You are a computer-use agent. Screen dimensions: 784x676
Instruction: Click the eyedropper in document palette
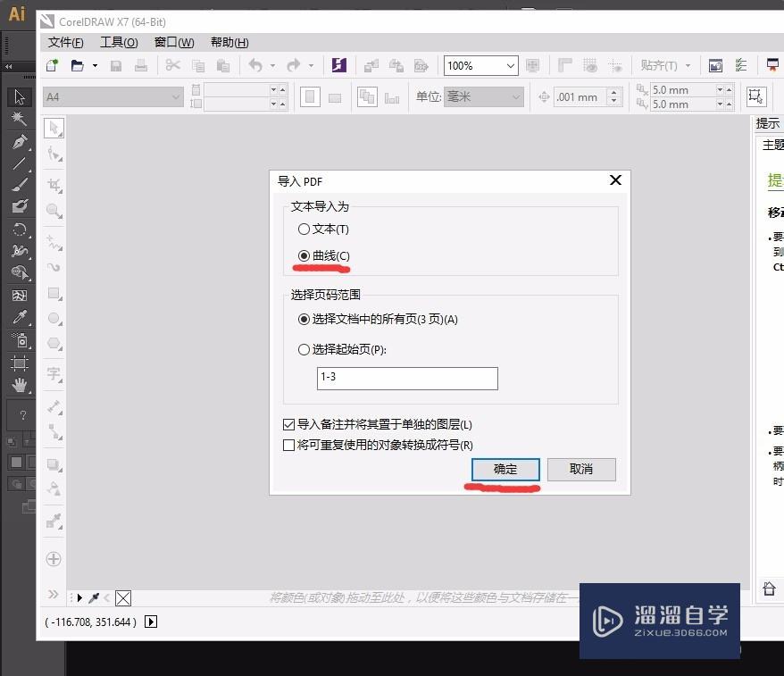point(94,598)
